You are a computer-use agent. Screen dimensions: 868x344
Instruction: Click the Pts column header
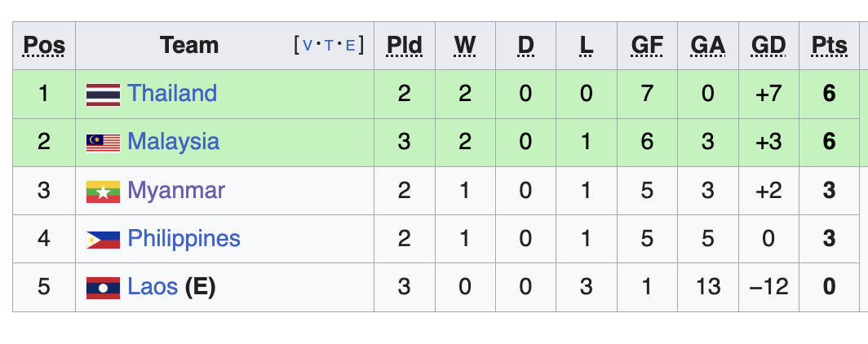click(829, 46)
